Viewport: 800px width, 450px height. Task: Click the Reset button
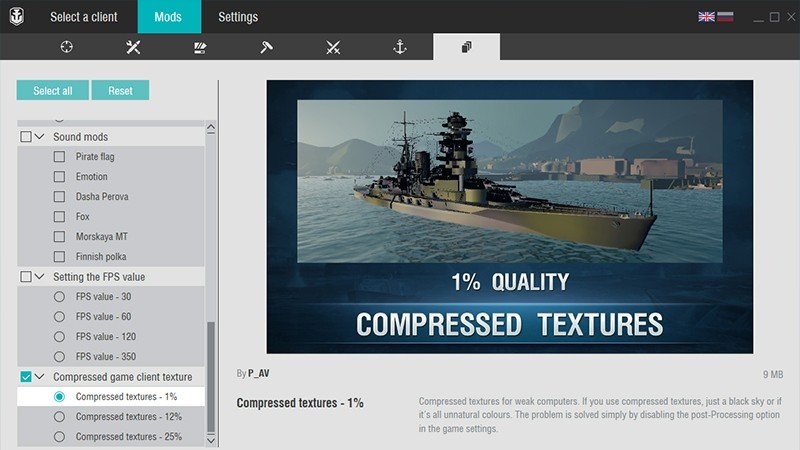[x=120, y=91]
